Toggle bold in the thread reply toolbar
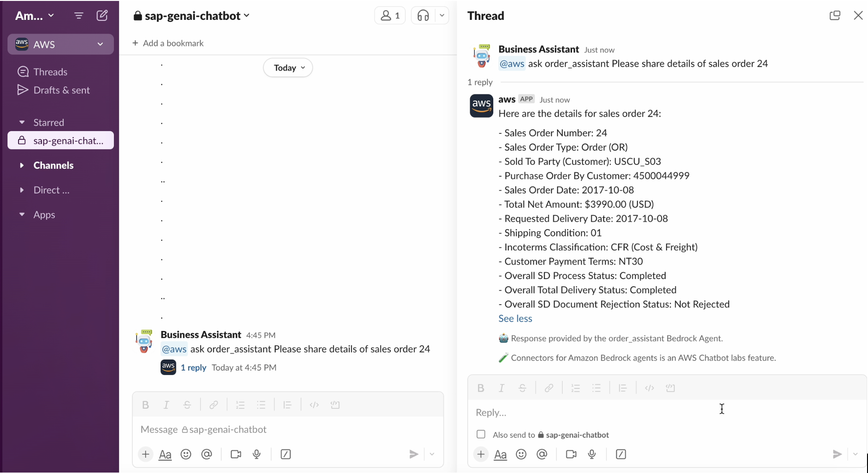This screenshot has width=868, height=473. (481, 388)
